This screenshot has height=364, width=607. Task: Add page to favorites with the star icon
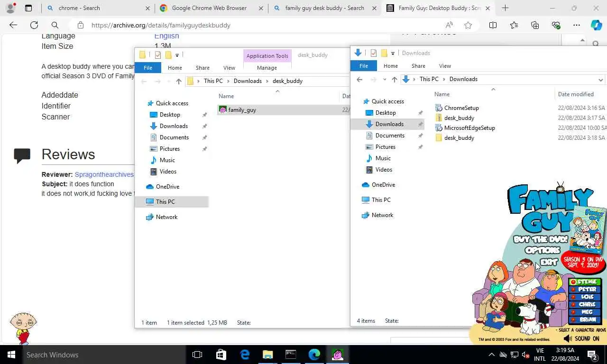click(x=468, y=25)
